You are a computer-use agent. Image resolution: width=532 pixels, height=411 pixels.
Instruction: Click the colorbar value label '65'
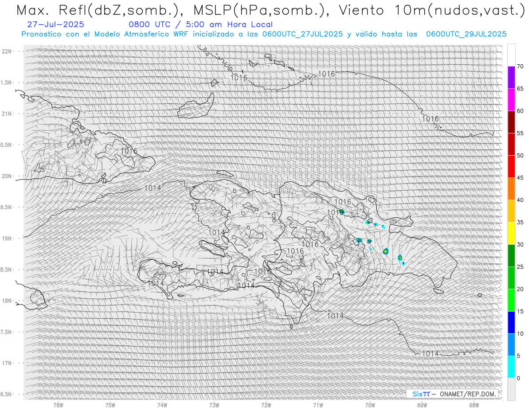click(520, 89)
